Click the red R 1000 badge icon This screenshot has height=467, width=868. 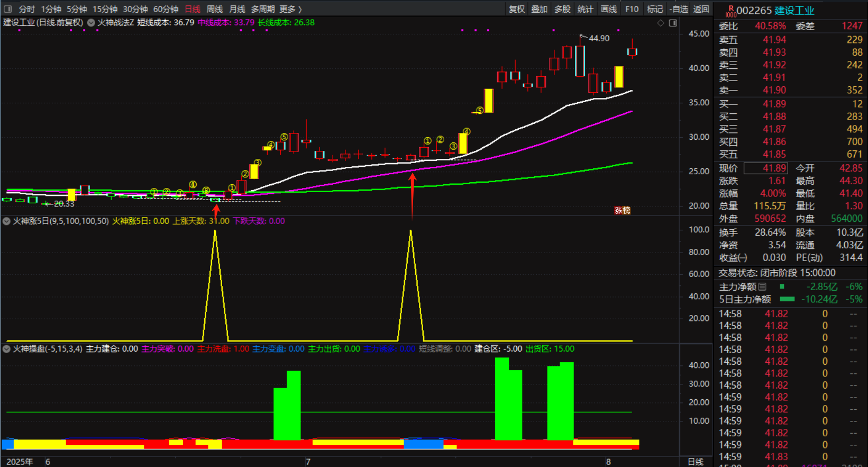[730, 11]
